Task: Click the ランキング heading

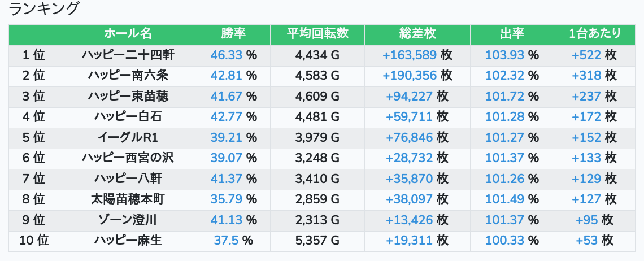Action: tap(45, 8)
